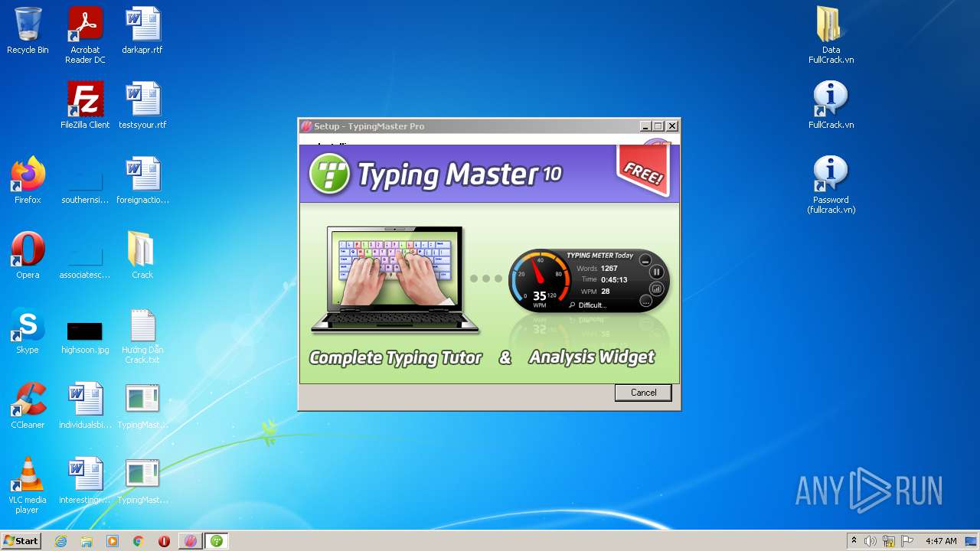Open the clock showing 4:47 AM
The width and height of the screenshot is (980, 551).
941,541
